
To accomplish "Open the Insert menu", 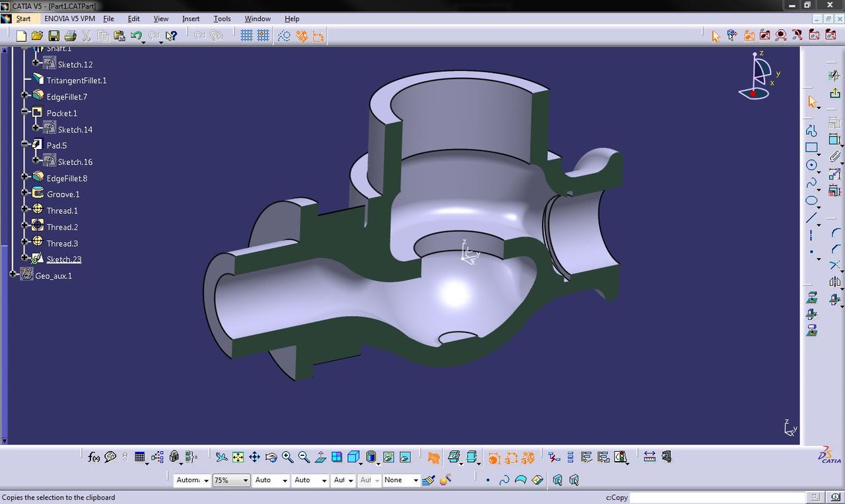I will (x=191, y=18).
